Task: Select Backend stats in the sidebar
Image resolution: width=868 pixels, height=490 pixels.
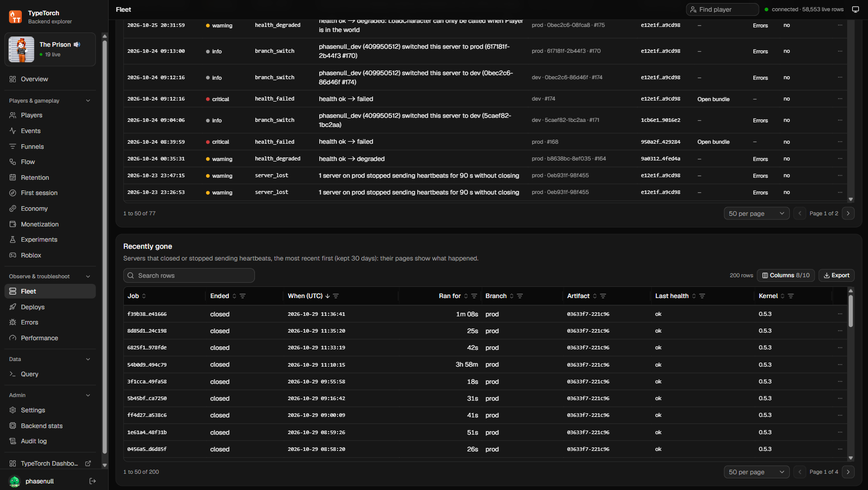Action: pos(50,426)
